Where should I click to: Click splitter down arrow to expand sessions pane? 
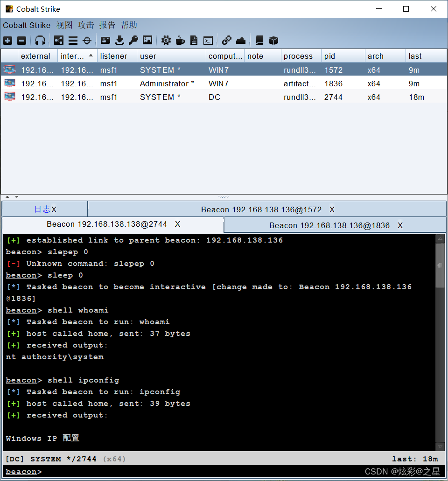click(17, 197)
